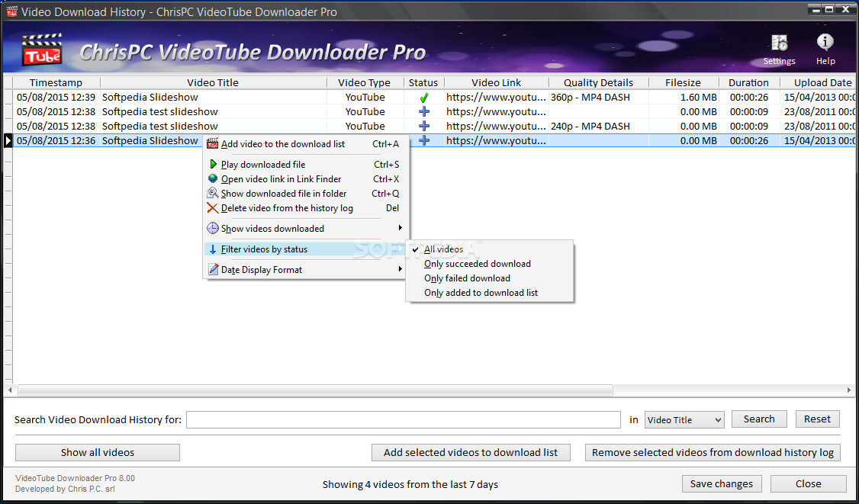The height and width of the screenshot is (504, 859).
Task: Sort by the Filesize column header
Action: pos(683,82)
